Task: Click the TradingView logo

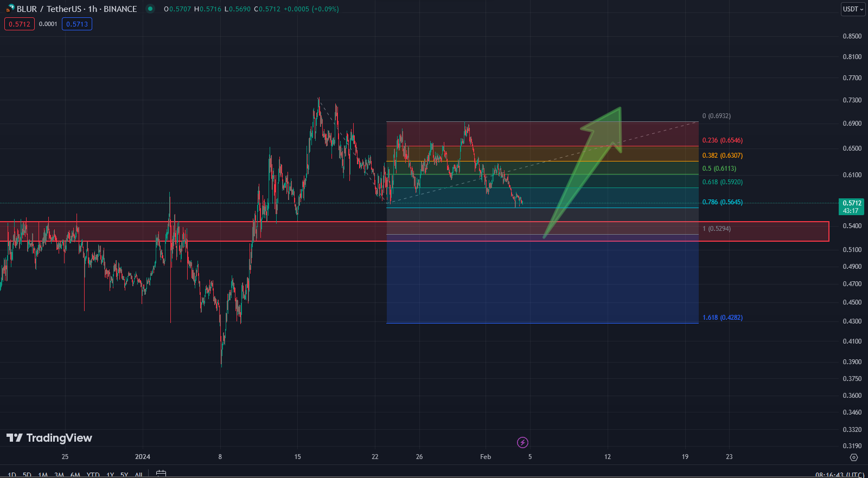Action: (49, 438)
